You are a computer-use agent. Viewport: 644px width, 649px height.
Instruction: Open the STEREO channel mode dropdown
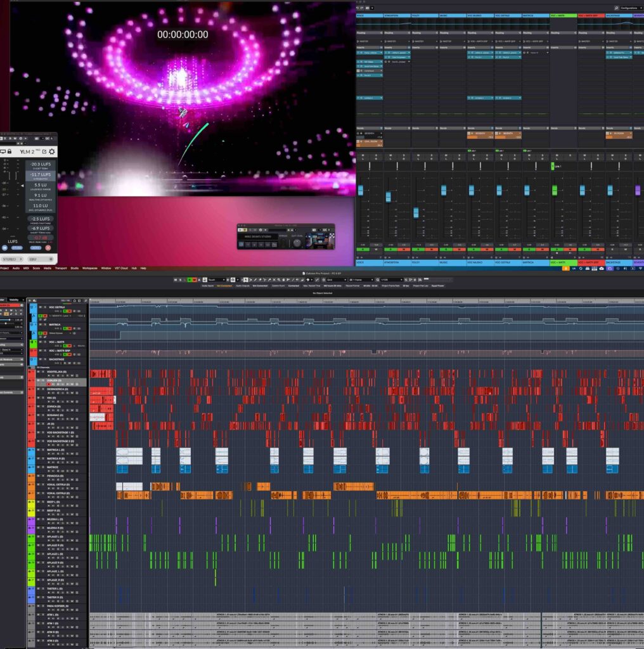11,259
